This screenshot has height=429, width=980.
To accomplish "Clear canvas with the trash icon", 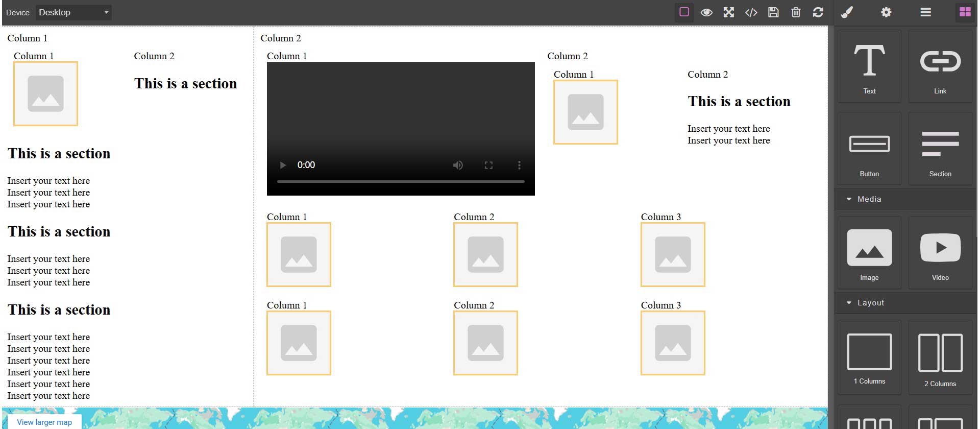I will [x=796, y=12].
